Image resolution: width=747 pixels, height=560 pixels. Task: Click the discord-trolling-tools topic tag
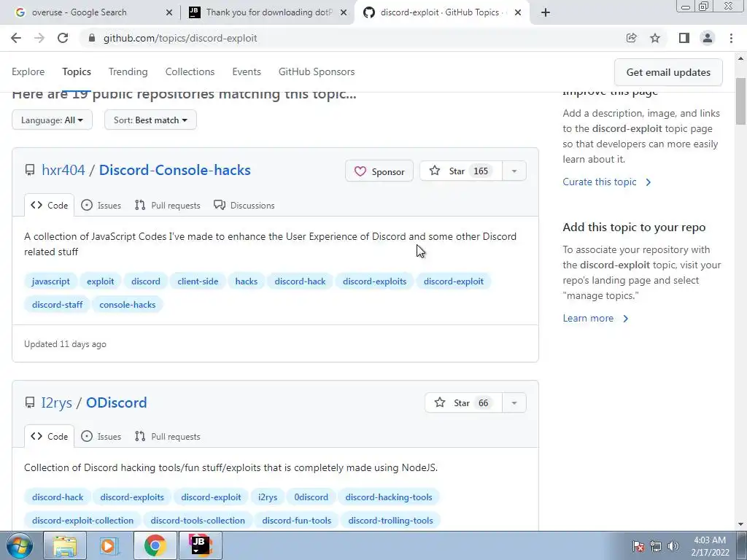pos(391,521)
